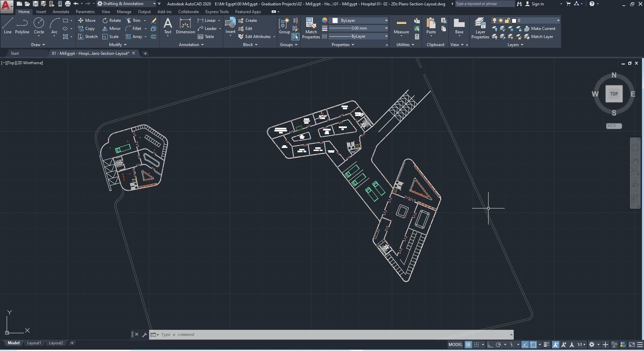Screen dimensions: 644x351
Task: Toggle the drawing grid display in status bar
Action: [x=468, y=345]
